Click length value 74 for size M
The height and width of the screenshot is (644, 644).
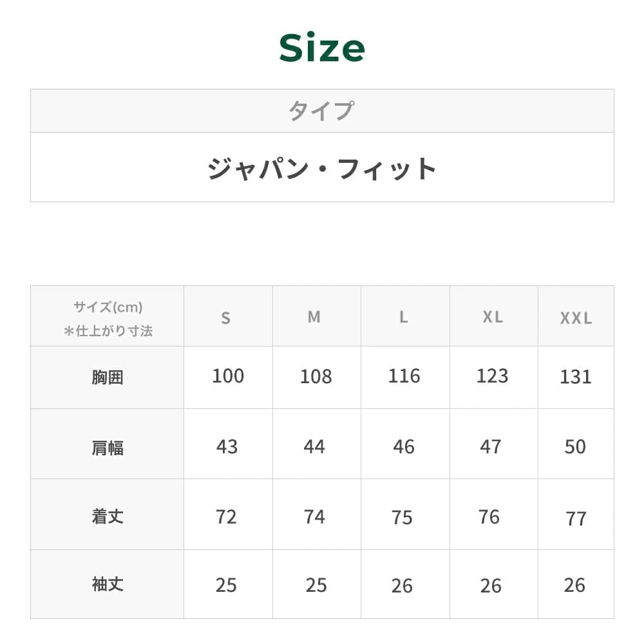point(314,517)
